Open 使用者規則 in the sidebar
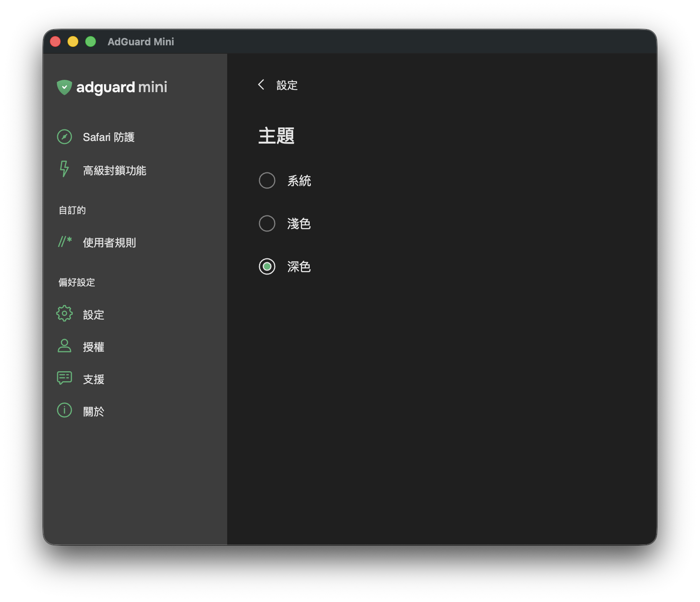This screenshot has width=700, height=602. pyautogui.click(x=109, y=243)
